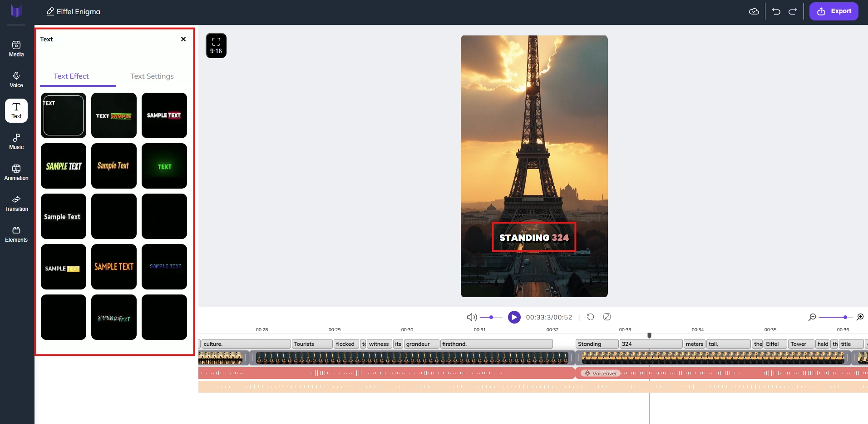Open the Media panel
This screenshot has height=424, width=868.
[x=16, y=49]
